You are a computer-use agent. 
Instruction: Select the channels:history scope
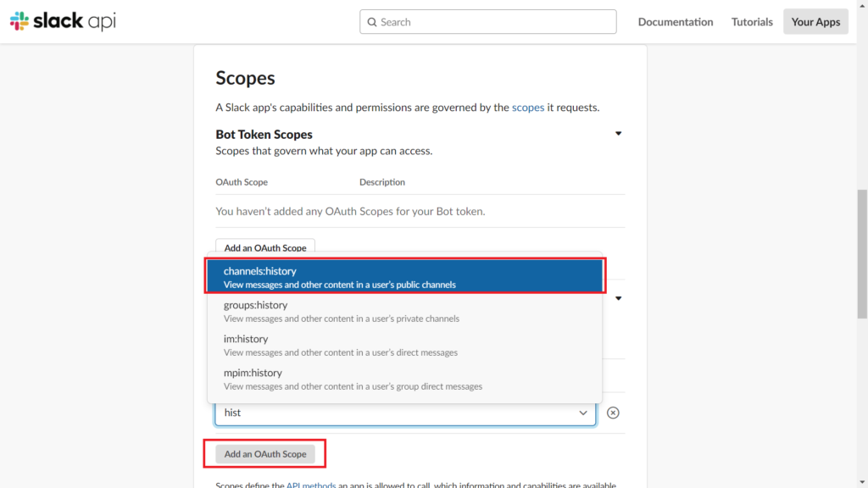tap(405, 276)
